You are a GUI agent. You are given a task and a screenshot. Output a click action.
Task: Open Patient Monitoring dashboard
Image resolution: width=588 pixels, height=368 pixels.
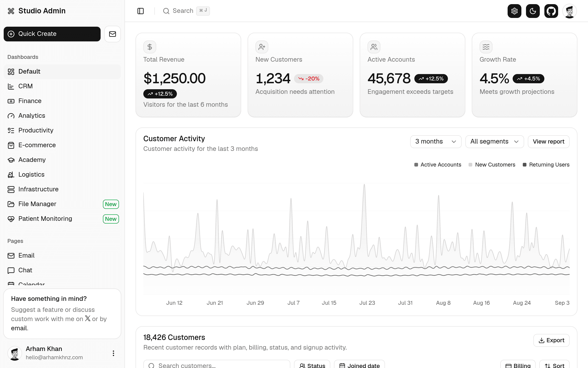(x=62, y=219)
